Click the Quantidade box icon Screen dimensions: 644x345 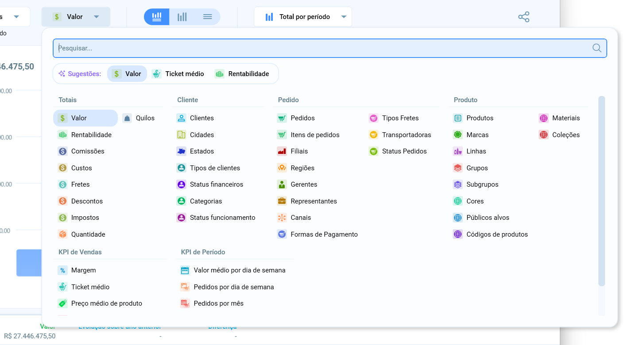pos(62,234)
